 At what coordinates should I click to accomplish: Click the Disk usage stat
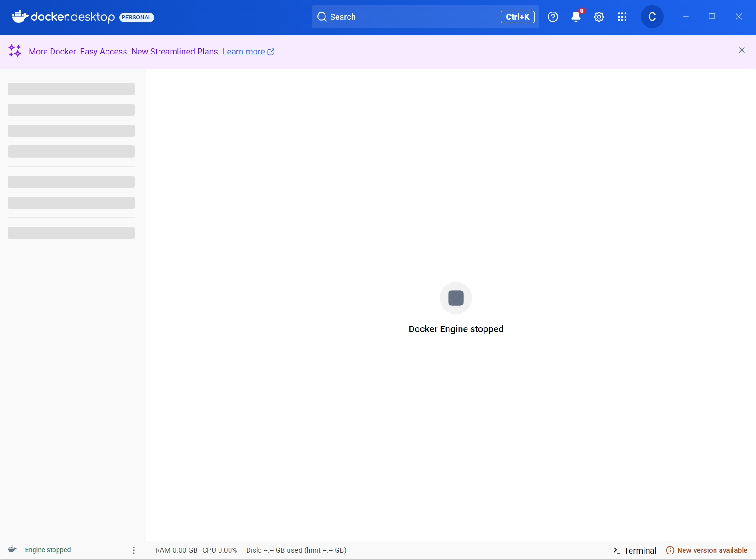click(296, 550)
